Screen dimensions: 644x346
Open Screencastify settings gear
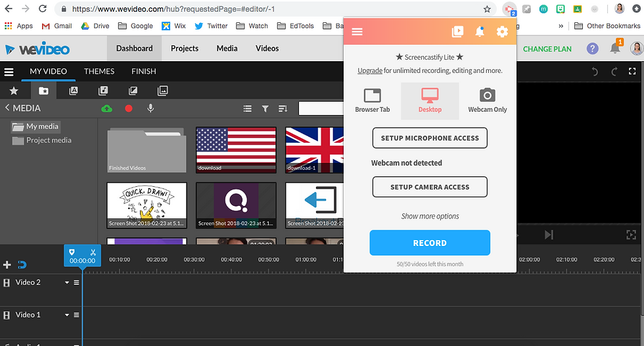tap(502, 32)
